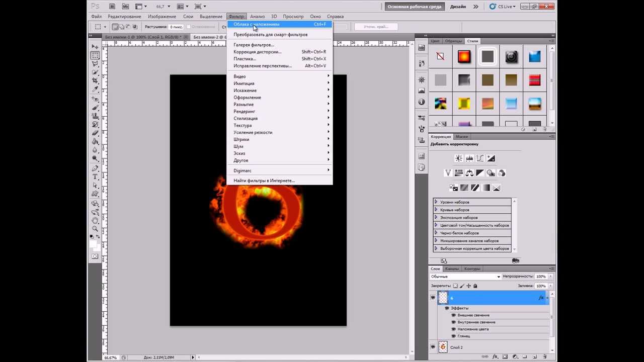Image resolution: width=644 pixels, height=362 pixels.
Task: Open Размытие filter submenu
Action: coord(280,105)
